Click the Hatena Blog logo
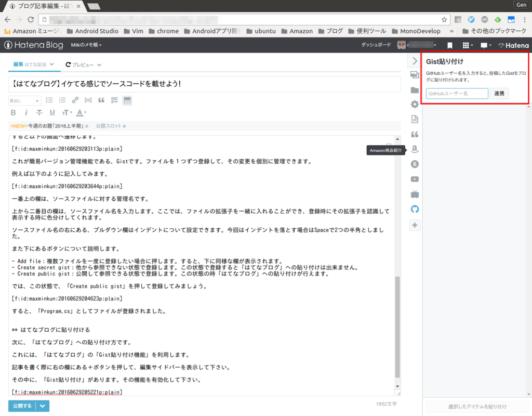Image resolution: width=532 pixels, height=416 pixels. [x=34, y=45]
